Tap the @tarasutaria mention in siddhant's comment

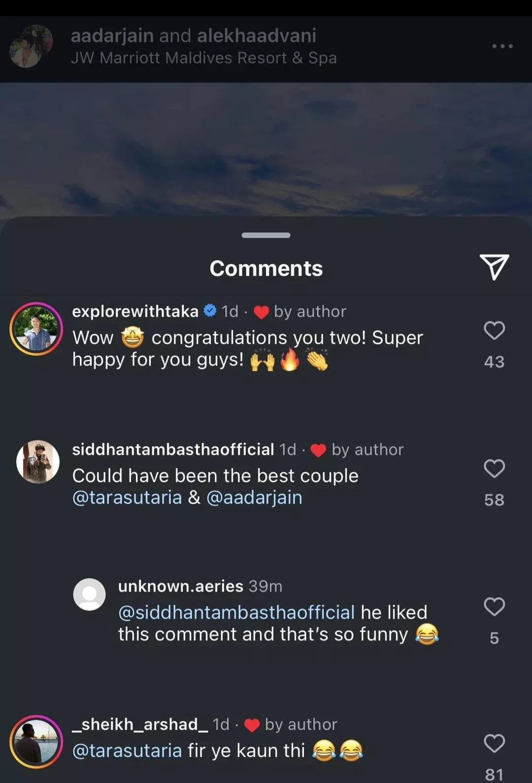click(127, 497)
